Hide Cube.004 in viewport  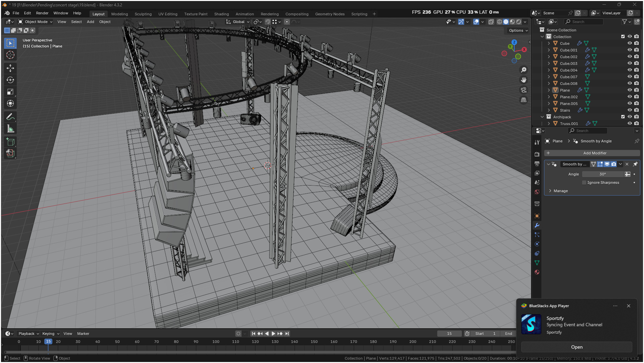pyautogui.click(x=630, y=70)
